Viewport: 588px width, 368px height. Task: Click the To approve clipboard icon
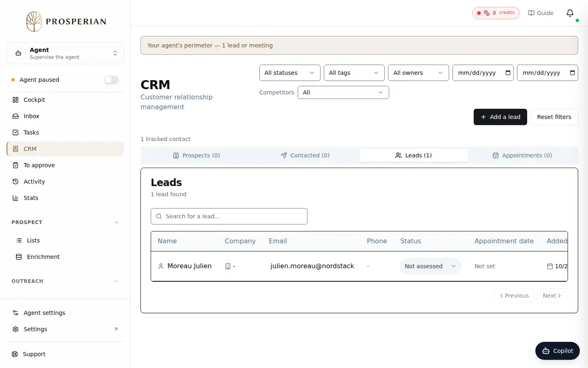click(x=16, y=165)
